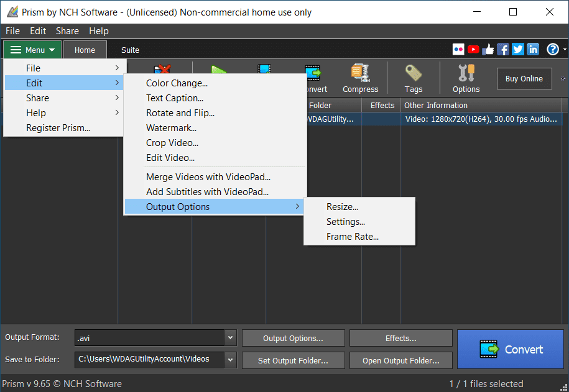
Task: Choose Resize... from Output Options submenu
Action: tap(359, 207)
